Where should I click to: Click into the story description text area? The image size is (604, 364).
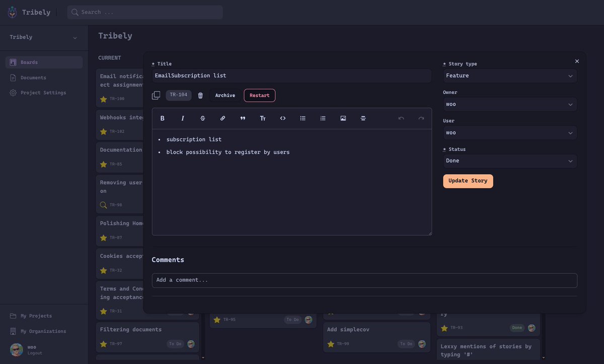(x=292, y=182)
